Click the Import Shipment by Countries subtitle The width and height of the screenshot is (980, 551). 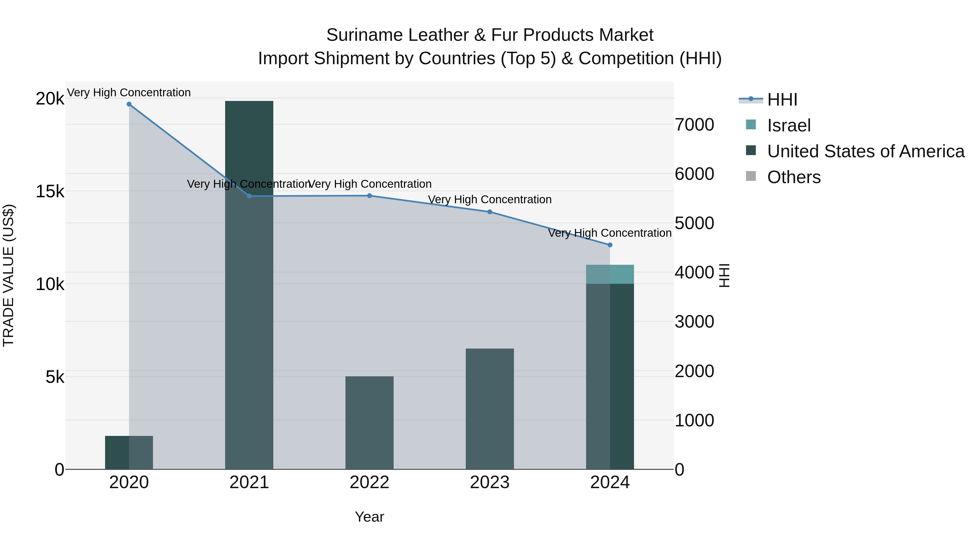click(490, 59)
